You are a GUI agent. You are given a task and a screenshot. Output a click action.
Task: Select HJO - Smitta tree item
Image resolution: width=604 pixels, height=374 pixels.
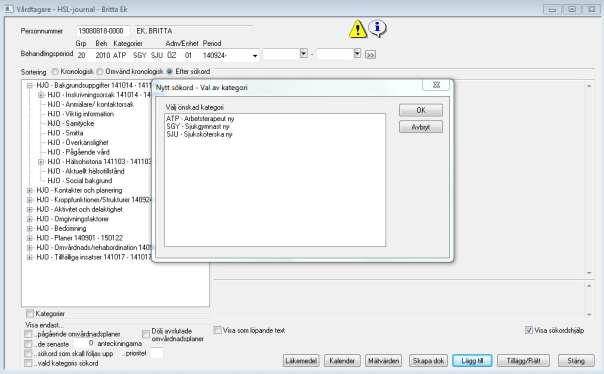coord(65,133)
